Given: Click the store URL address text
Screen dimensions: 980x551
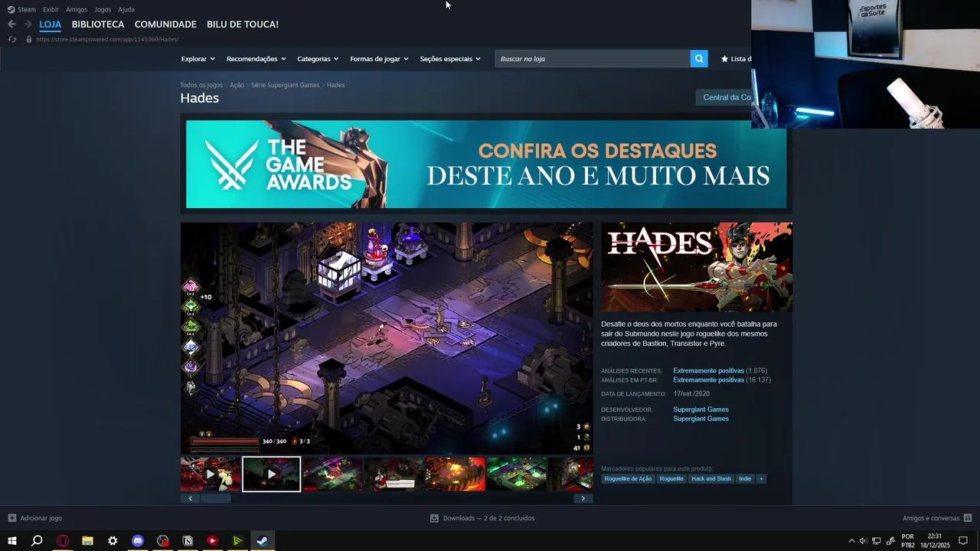Looking at the screenshot, I should tap(107, 39).
